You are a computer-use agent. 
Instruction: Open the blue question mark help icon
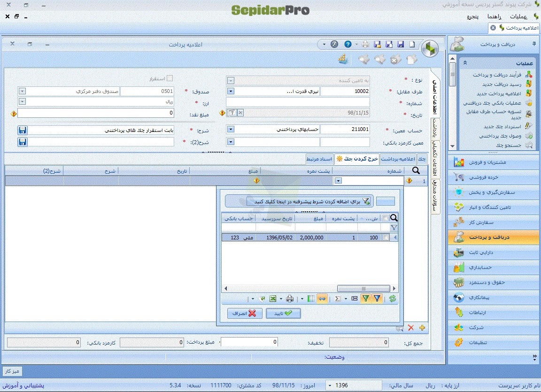[348, 44]
